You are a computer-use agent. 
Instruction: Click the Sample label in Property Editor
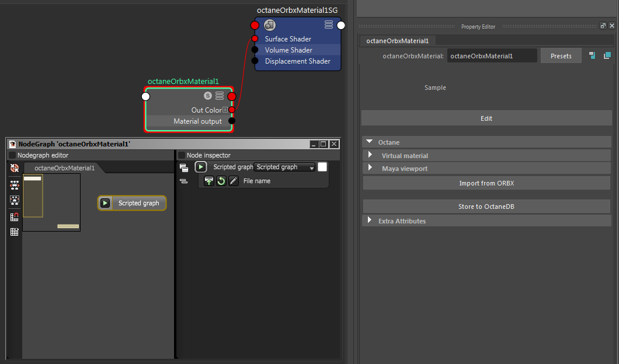[435, 87]
